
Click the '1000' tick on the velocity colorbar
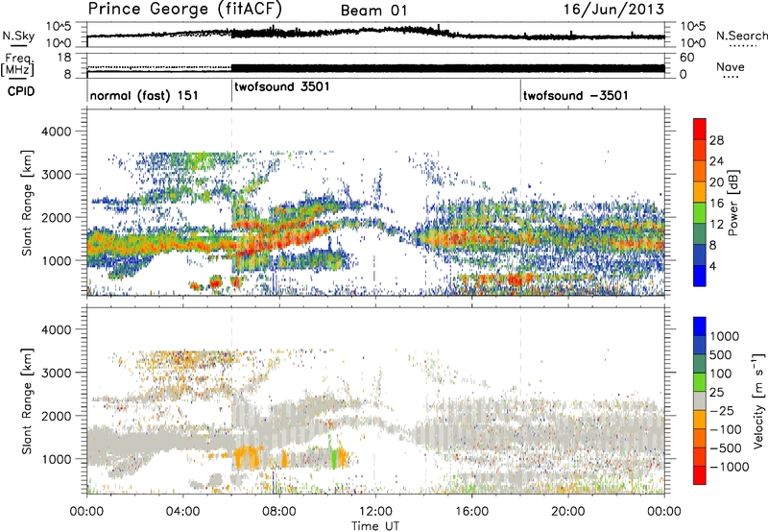click(725, 336)
